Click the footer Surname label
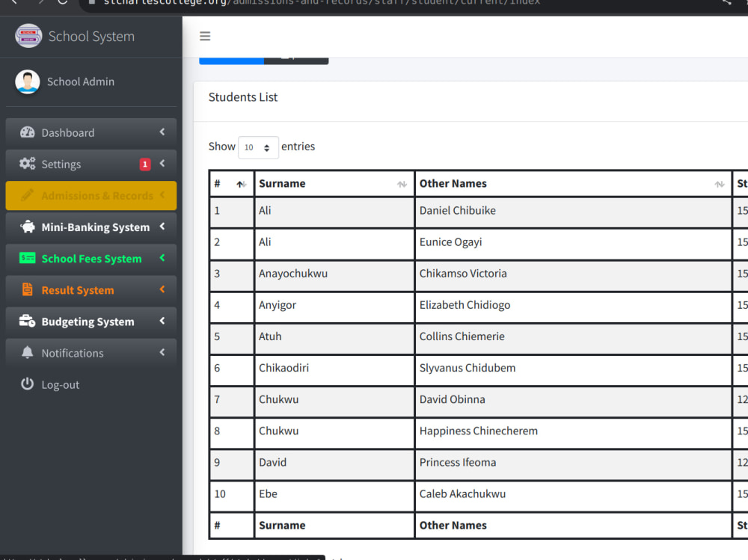This screenshot has height=560, width=748. point(282,525)
